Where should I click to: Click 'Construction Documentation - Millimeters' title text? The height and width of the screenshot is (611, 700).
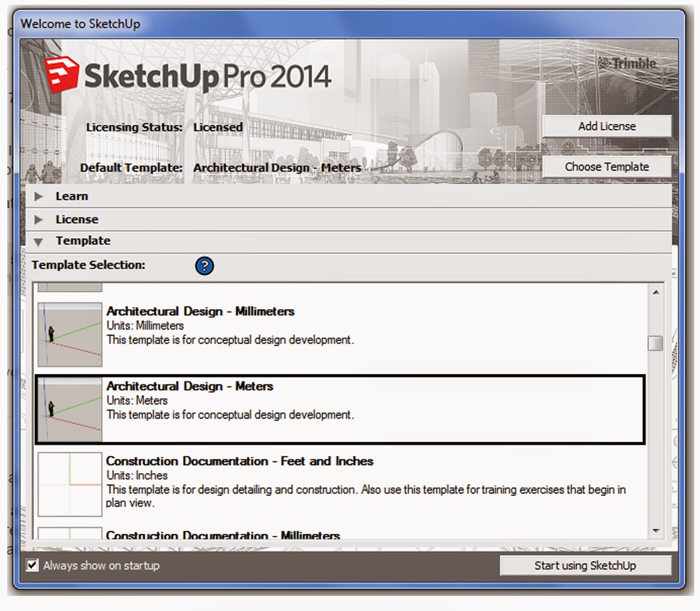(x=223, y=535)
